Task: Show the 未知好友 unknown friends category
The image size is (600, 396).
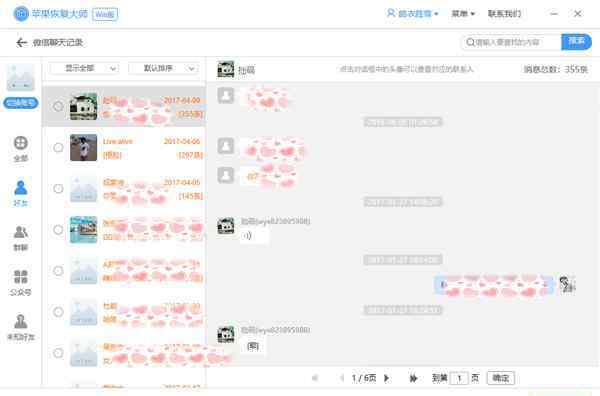Action: (x=21, y=328)
